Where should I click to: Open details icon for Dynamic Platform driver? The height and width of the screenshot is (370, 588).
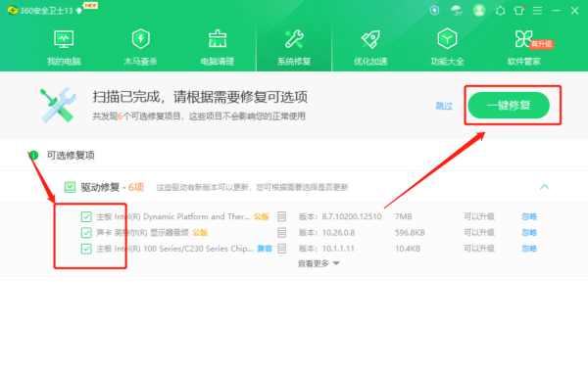(282, 216)
